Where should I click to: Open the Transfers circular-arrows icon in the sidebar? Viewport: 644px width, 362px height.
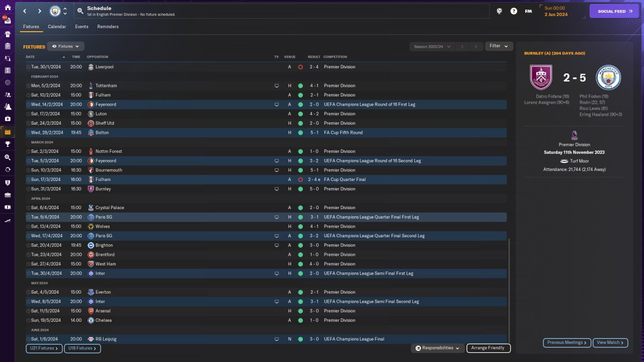tap(8, 169)
